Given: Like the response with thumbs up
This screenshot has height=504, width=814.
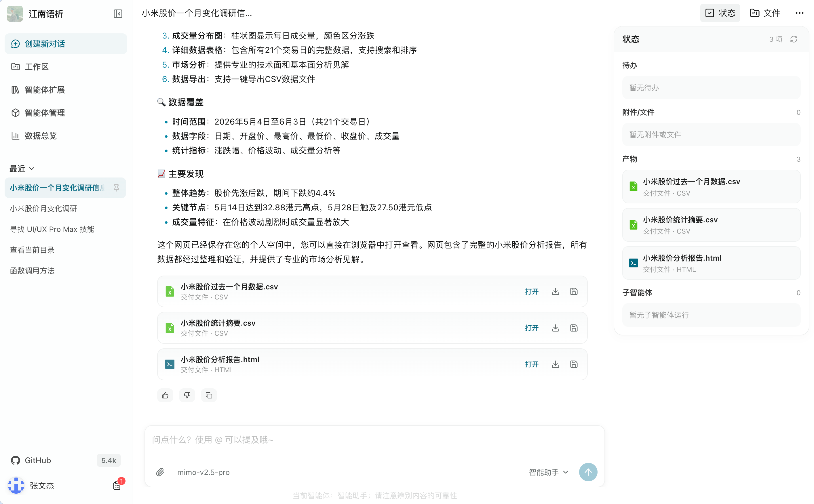Looking at the screenshot, I should pyautogui.click(x=165, y=395).
